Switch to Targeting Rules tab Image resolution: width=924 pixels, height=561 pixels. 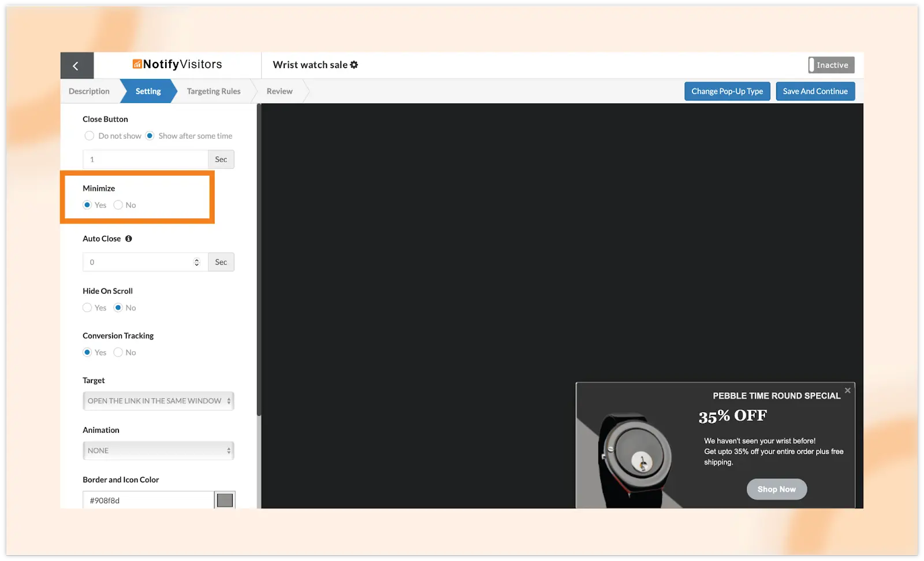(214, 91)
